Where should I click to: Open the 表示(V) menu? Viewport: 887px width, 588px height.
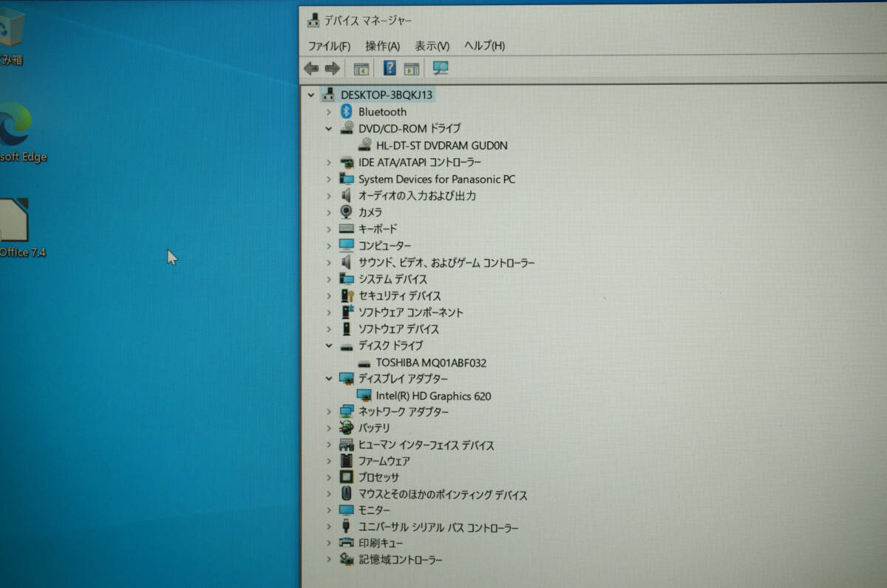tap(432, 46)
